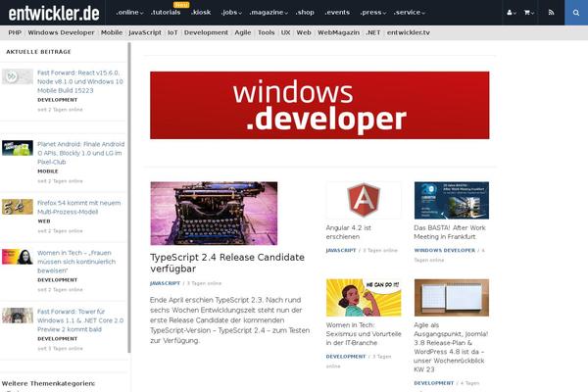Go to the .shop page

[305, 13]
